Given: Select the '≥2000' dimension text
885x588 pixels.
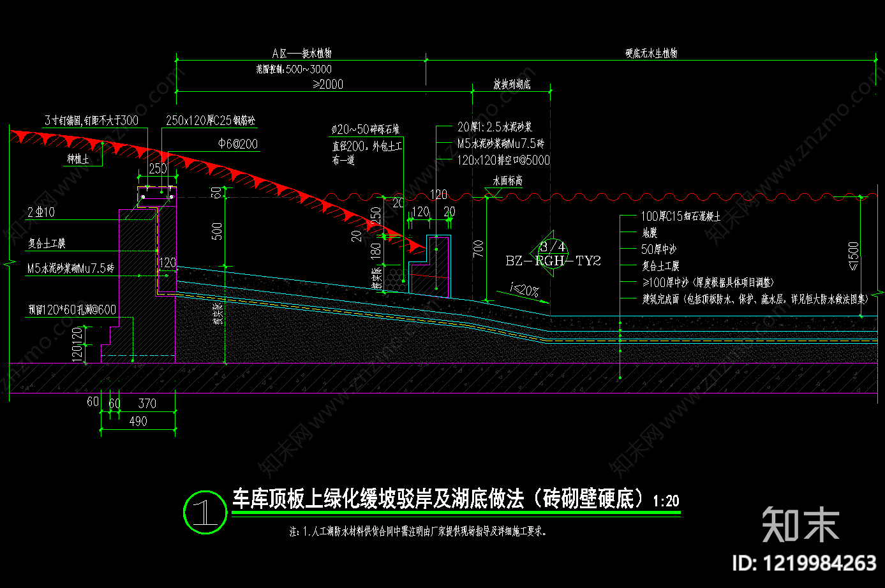Looking at the screenshot, I should coord(328,84).
